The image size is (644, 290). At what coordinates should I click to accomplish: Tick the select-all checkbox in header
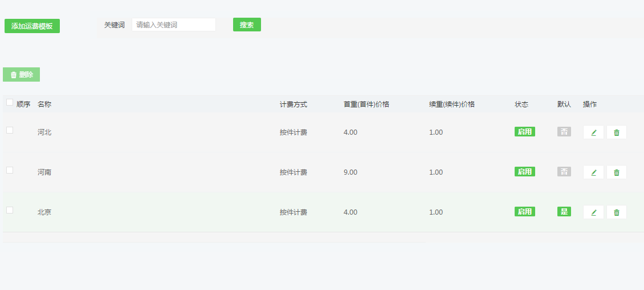point(10,102)
